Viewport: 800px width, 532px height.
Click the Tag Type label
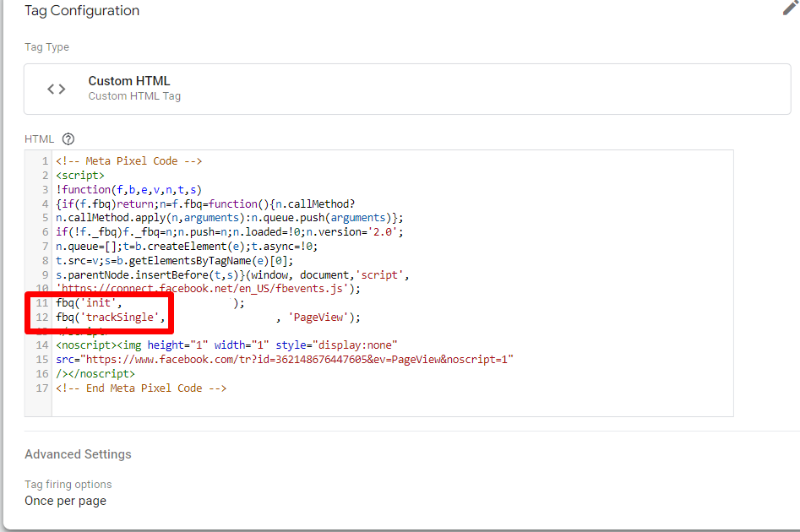[47, 47]
